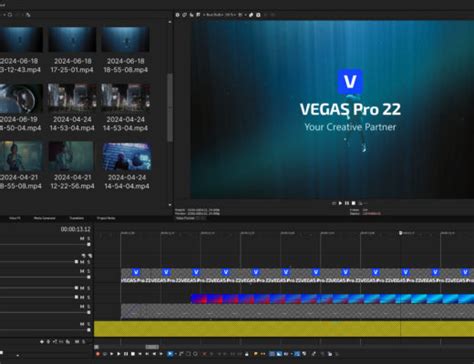474x364 pixels.
Task: Select the Selection Edit tool
Action: 189,354
